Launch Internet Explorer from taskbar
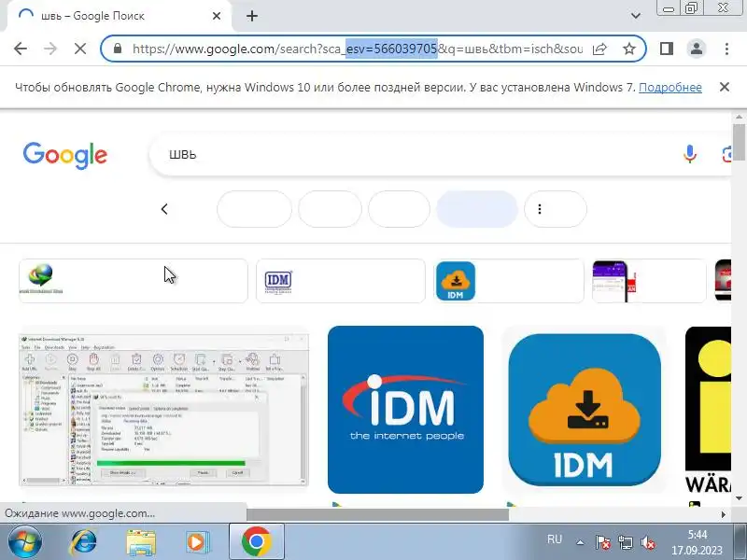Image resolution: width=747 pixels, height=560 pixels. (x=83, y=542)
